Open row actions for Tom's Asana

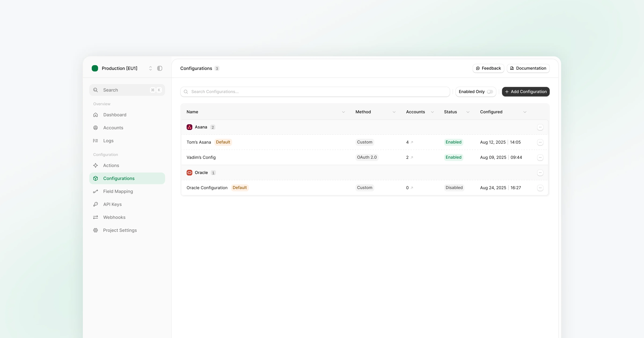[x=540, y=142]
